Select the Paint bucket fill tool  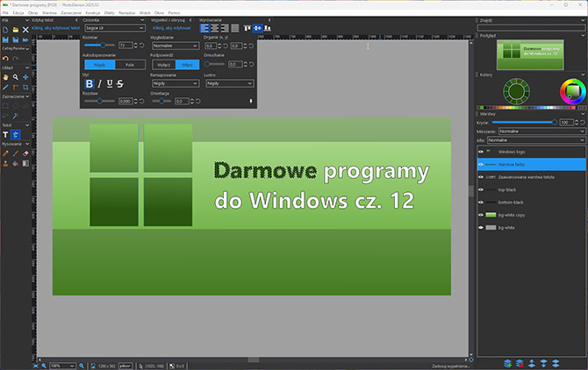click(x=16, y=163)
